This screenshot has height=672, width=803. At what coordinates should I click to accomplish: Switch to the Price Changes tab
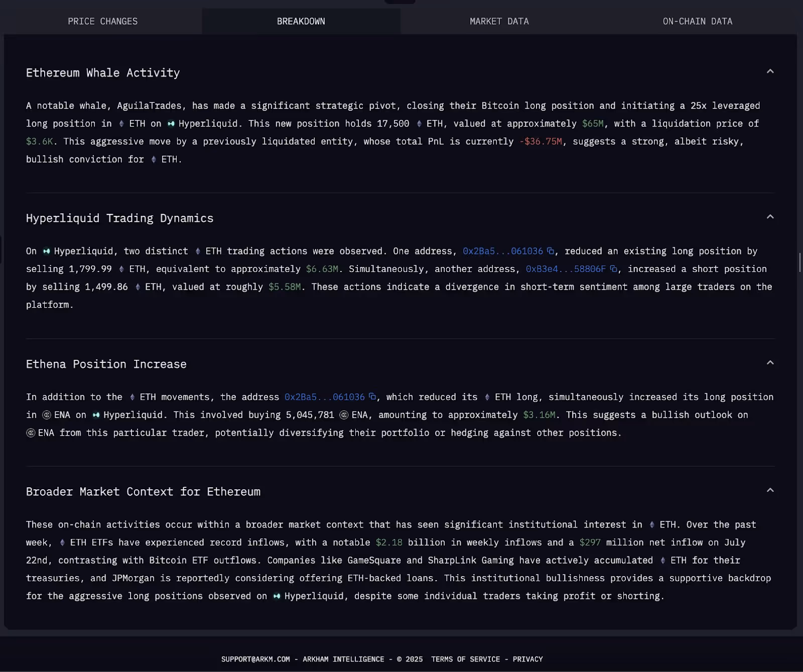pyautogui.click(x=102, y=21)
